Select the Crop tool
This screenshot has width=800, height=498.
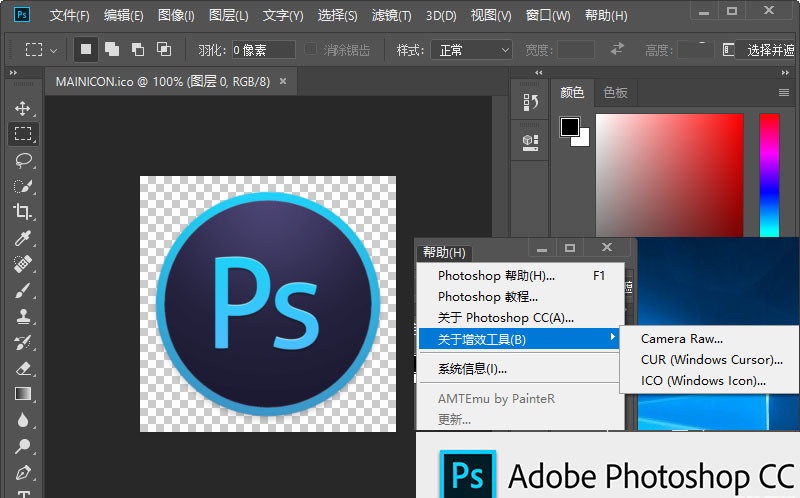22,211
